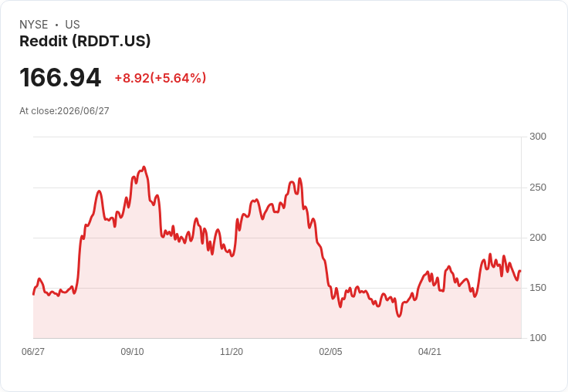The height and width of the screenshot is (392, 568).
Task: Click the Reddit (RDDT.US) stock title
Action: [x=85, y=41]
